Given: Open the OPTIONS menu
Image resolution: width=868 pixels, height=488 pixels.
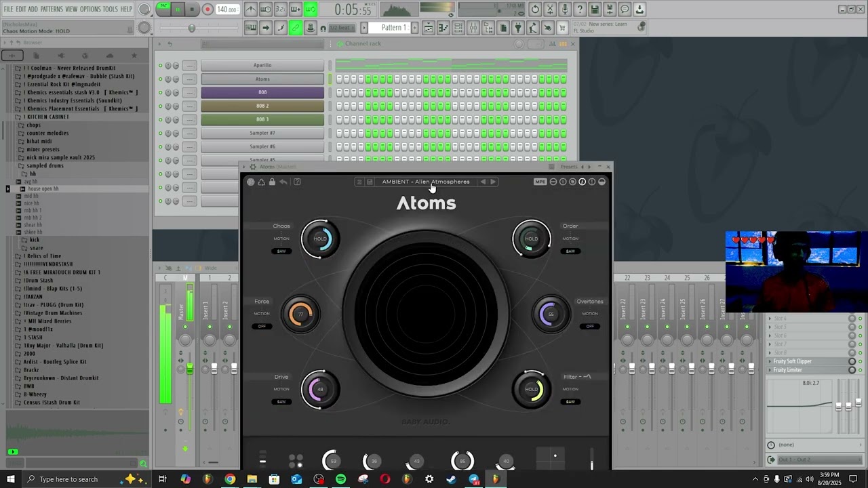Looking at the screenshot, I should pos(90,9).
